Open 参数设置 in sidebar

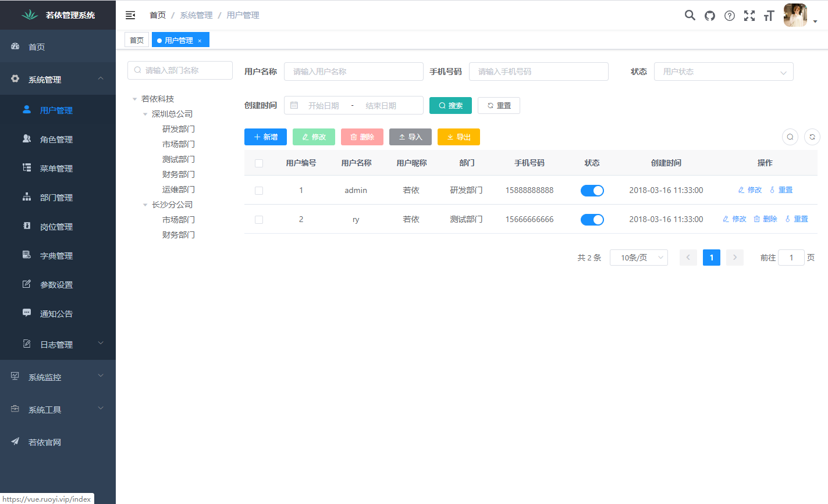coord(58,285)
